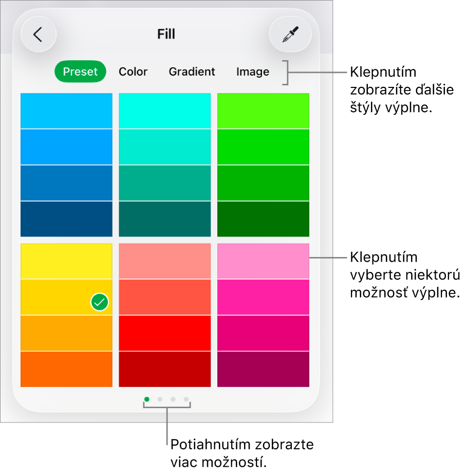Pick the dark navy blue swatch
Viewport: 466px width, 476px height.
click(x=66, y=219)
